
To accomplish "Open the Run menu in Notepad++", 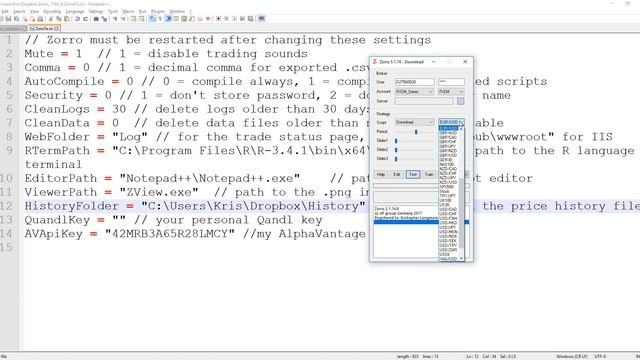I will 142,11.
